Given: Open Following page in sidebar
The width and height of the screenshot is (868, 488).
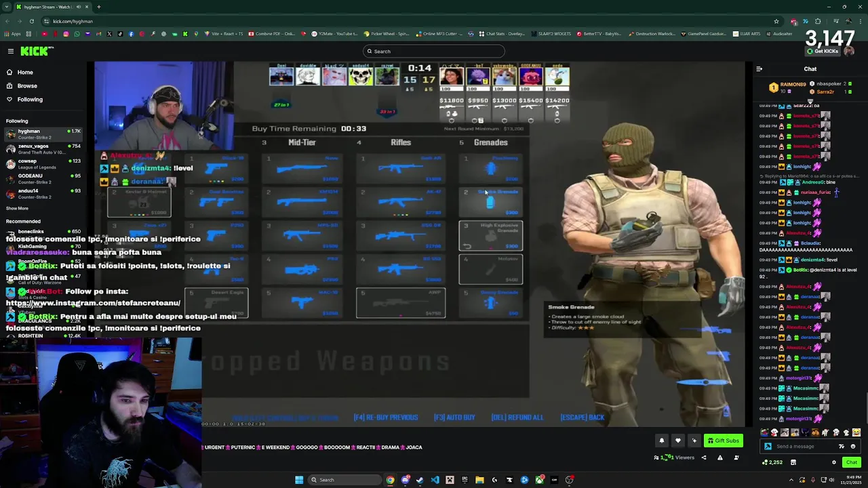Looking at the screenshot, I should [30, 100].
